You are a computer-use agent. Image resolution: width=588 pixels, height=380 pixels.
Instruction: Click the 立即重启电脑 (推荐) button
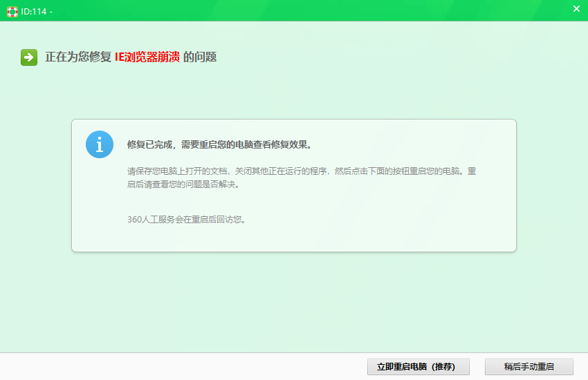(x=418, y=366)
